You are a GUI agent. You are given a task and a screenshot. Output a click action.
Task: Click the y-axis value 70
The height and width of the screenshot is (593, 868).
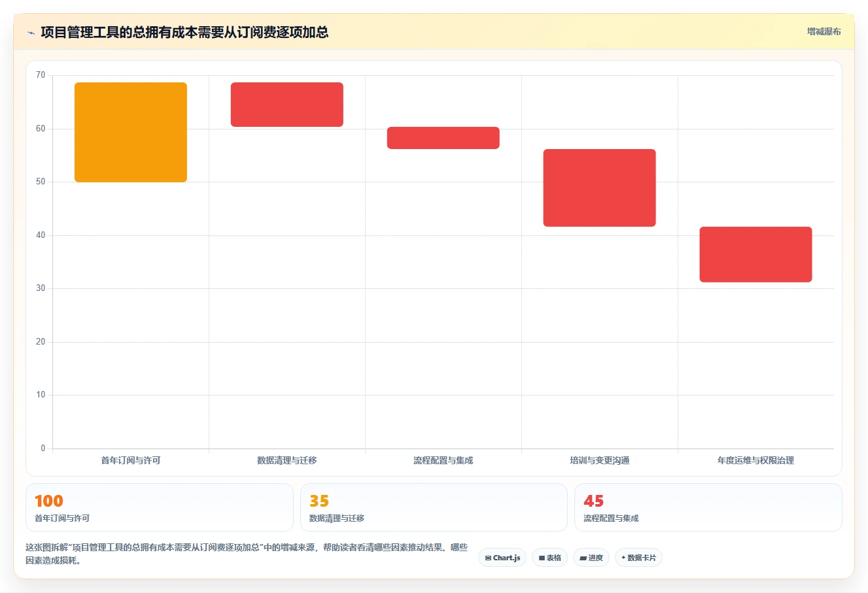pyautogui.click(x=41, y=75)
